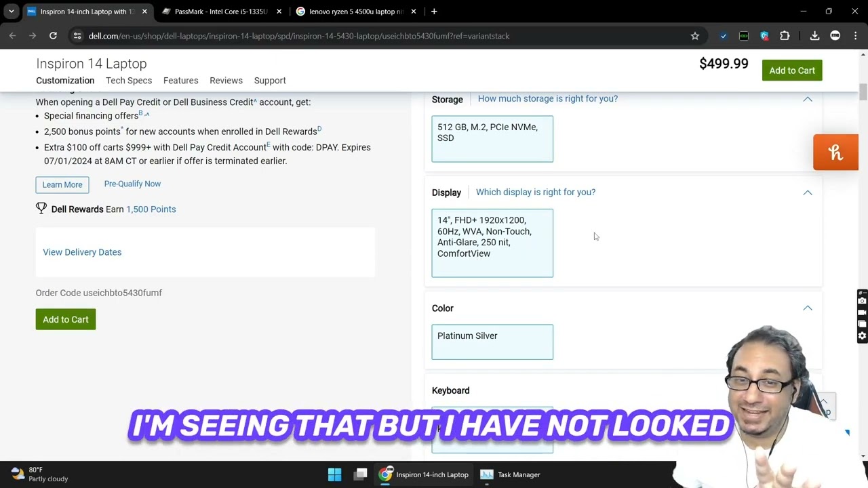Open 'How much storage is right for you?' link
Screen dimensions: 868x488
(x=548, y=99)
